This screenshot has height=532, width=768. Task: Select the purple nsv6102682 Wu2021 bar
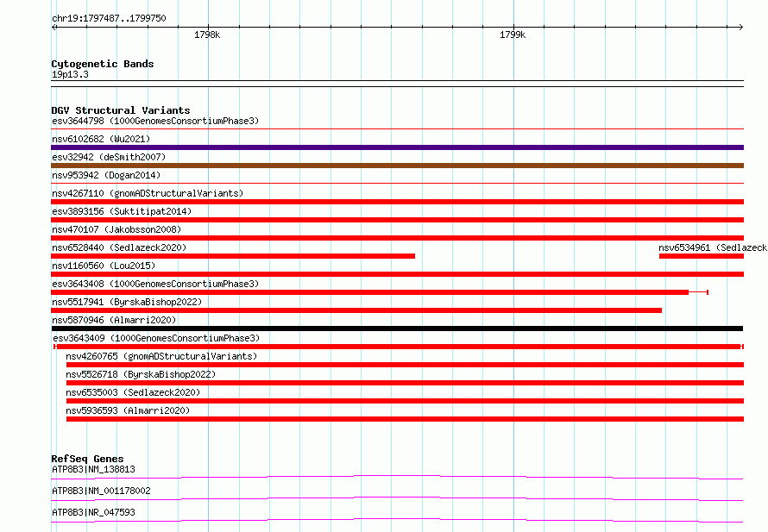[x=397, y=147]
